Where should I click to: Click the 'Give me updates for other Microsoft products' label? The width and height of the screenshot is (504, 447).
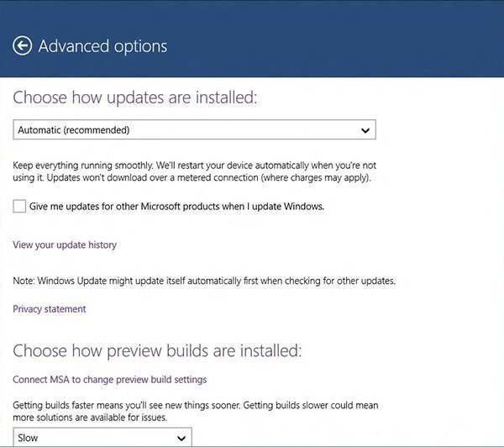(x=176, y=207)
